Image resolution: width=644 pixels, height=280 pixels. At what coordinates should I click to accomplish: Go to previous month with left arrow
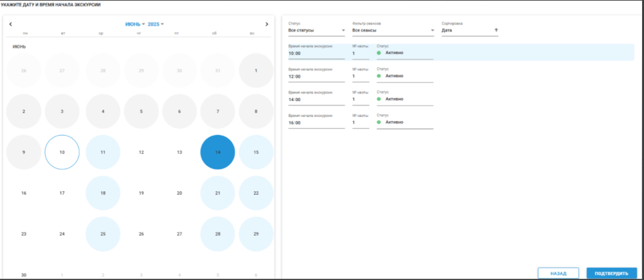point(11,24)
